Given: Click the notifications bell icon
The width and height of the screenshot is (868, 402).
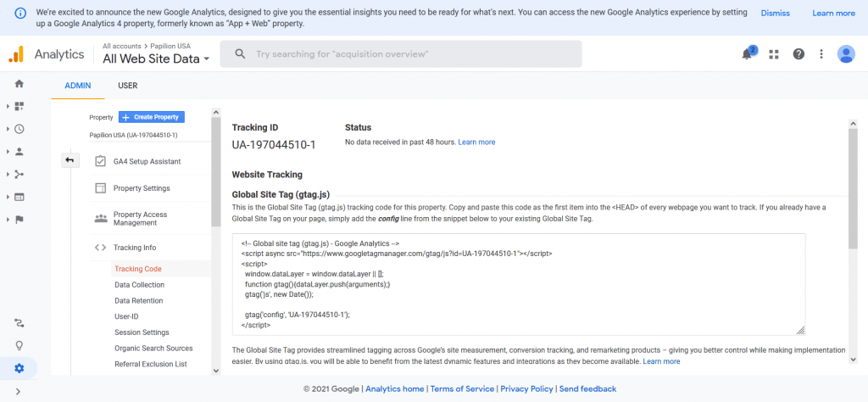Looking at the screenshot, I should (748, 53).
